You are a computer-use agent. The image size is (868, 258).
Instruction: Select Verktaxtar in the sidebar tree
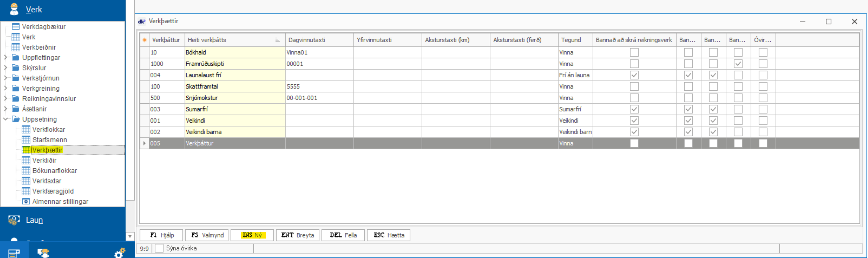pos(46,181)
